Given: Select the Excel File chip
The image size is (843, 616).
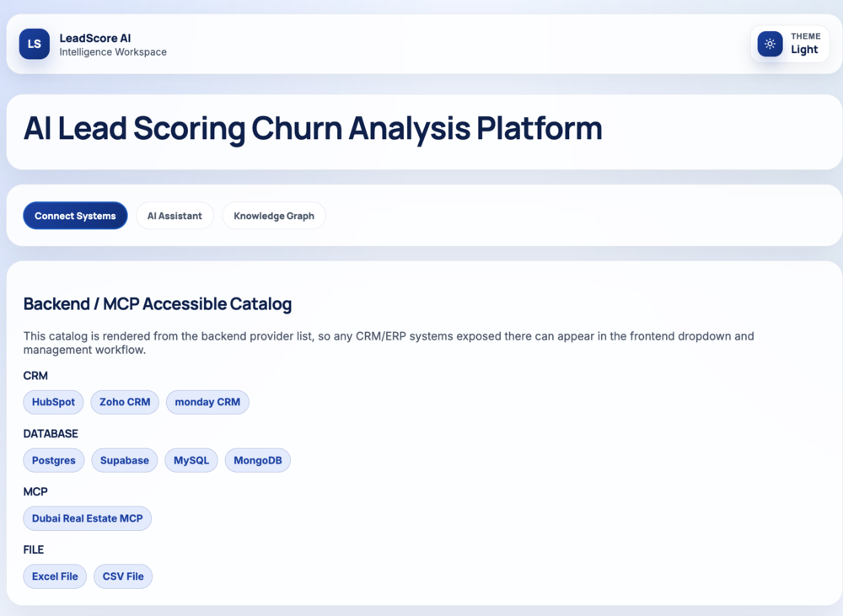Looking at the screenshot, I should (x=55, y=576).
